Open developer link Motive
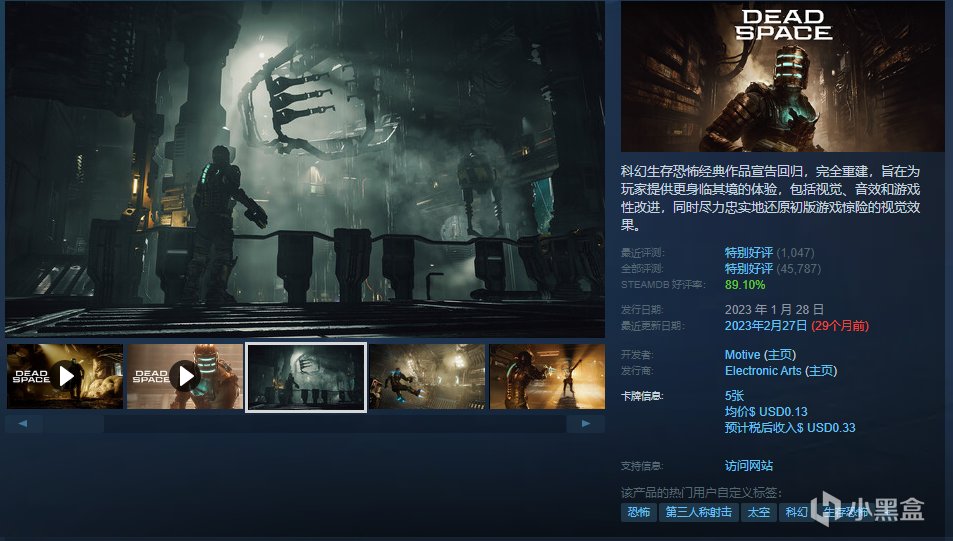 [742, 354]
